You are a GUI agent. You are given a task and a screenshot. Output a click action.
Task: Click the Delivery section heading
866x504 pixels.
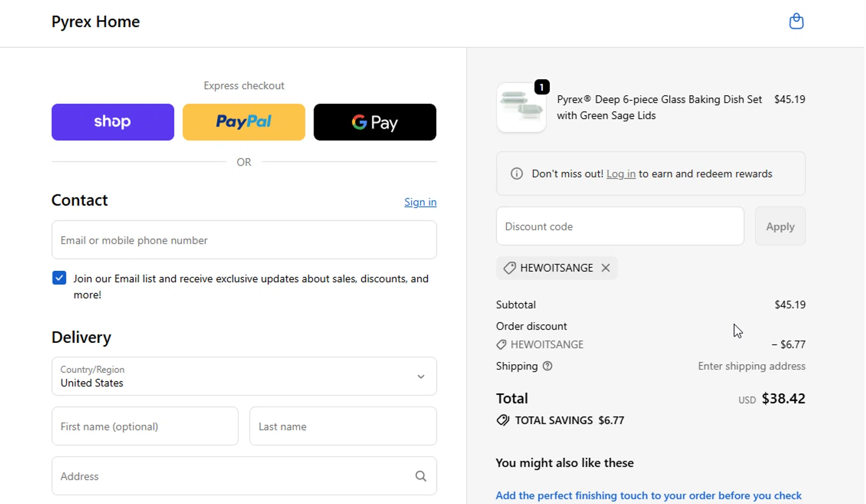(81, 337)
